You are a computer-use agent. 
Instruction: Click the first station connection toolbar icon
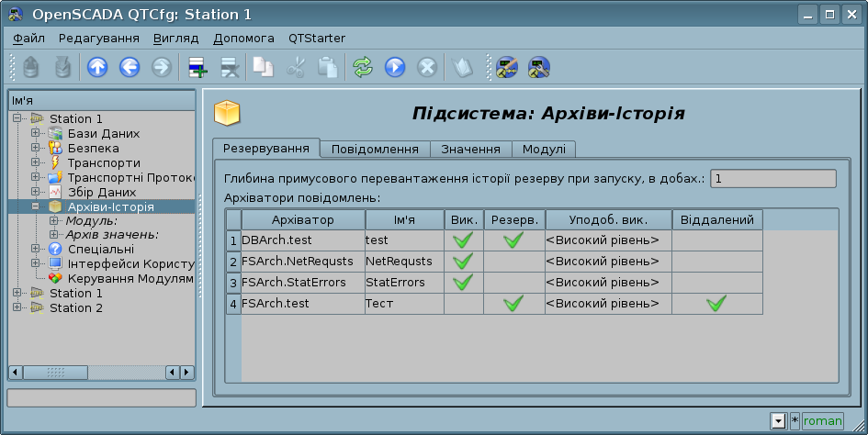tap(506, 67)
